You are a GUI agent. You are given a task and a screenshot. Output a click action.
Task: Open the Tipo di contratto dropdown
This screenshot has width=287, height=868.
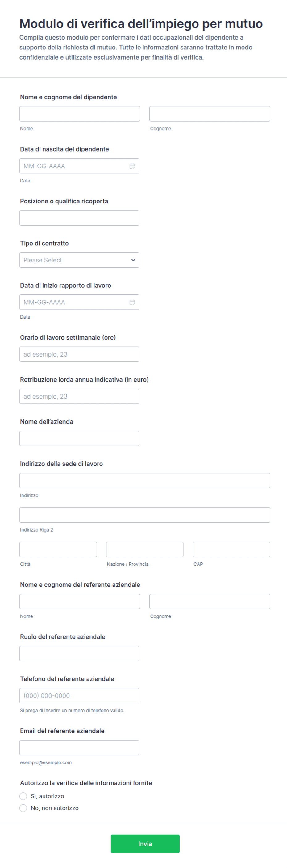pos(79,260)
